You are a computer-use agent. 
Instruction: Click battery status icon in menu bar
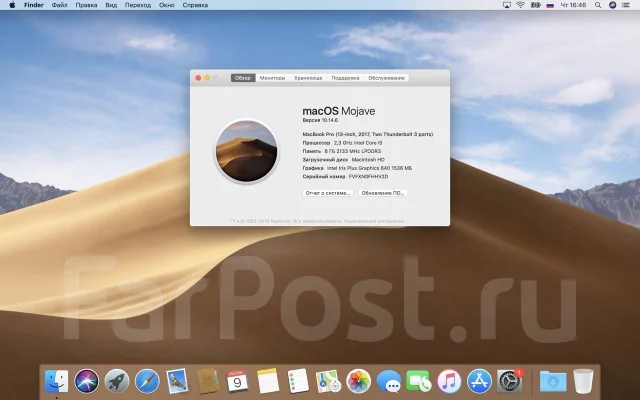tap(536, 5)
